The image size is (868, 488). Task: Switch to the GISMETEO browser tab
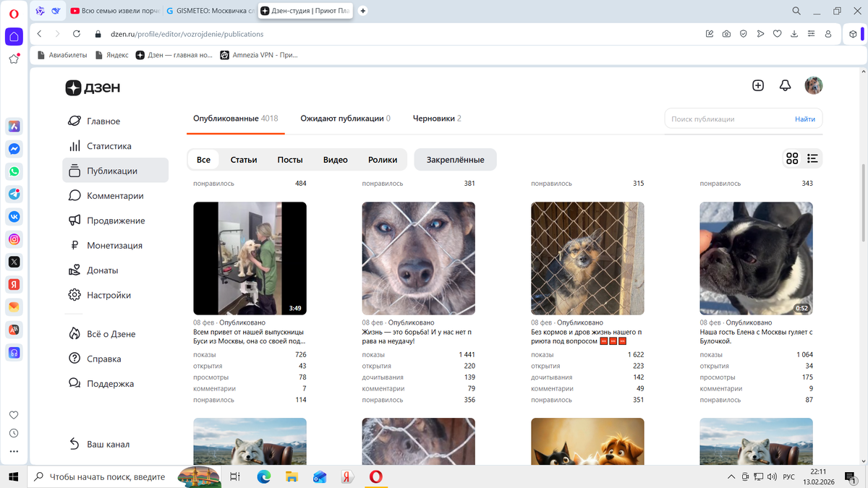pos(209,11)
